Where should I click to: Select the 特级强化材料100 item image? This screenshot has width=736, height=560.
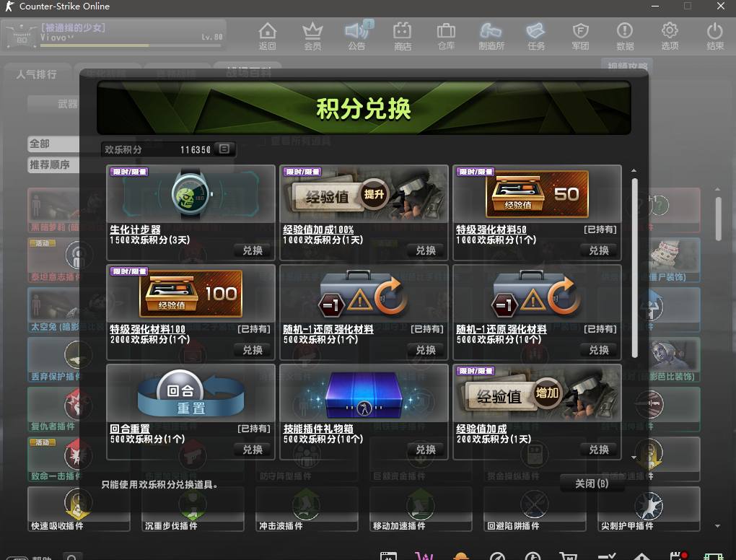tap(191, 294)
